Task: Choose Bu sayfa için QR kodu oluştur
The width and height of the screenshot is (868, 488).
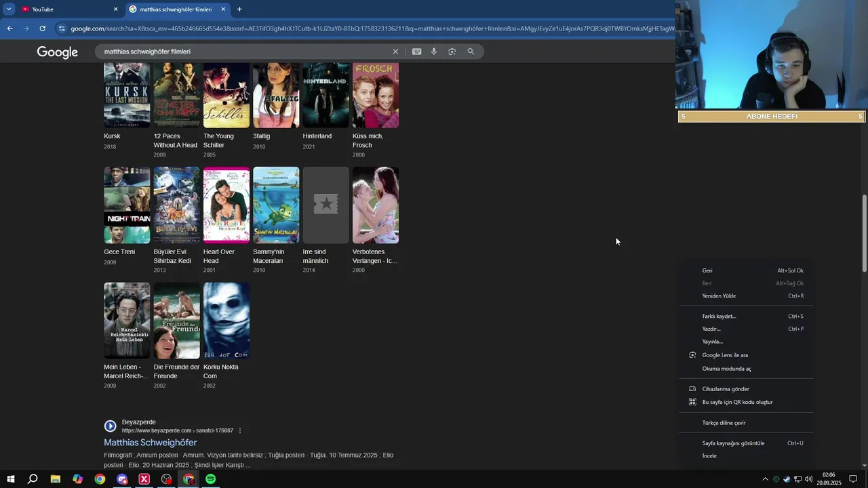Action: coord(746,402)
